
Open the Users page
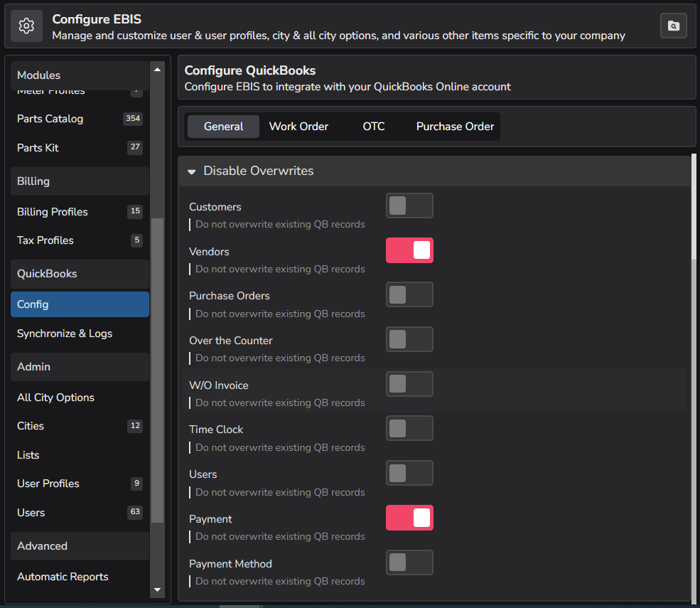point(31,513)
